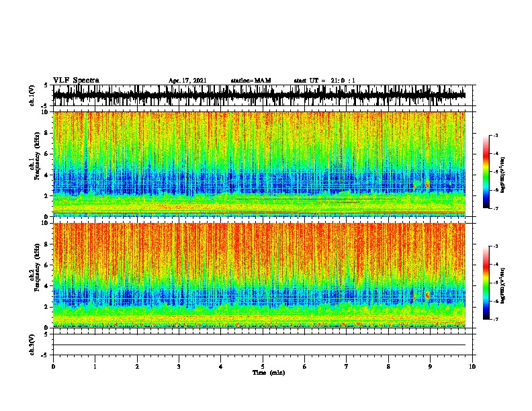Click the "4" kHz tick of ch.1 spectrogram
Screen dimensions: 532x411
click(47, 175)
